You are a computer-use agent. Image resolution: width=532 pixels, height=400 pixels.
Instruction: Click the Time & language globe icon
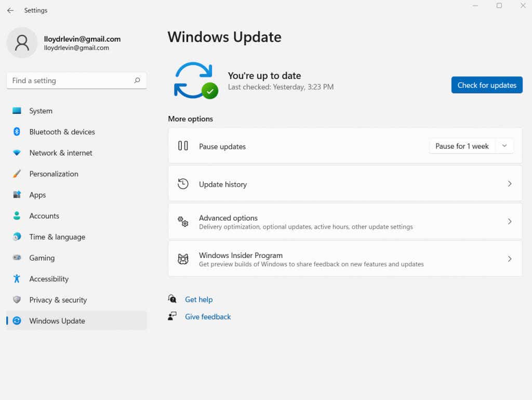coord(17,237)
